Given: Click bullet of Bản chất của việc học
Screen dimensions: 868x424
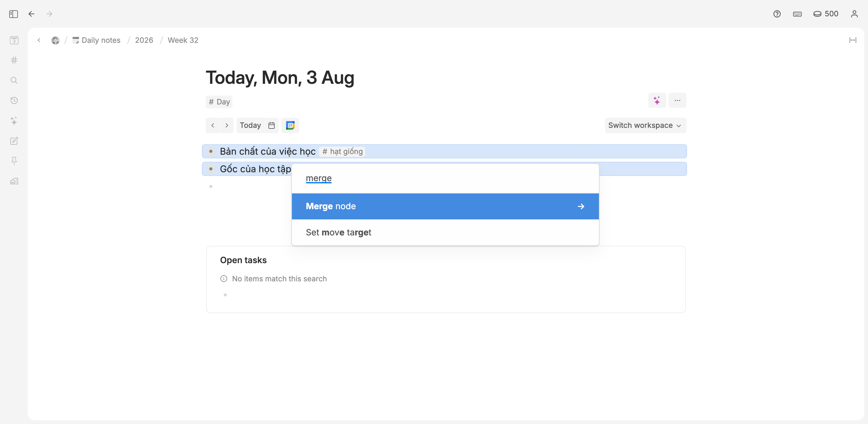Looking at the screenshot, I should click(211, 151).
